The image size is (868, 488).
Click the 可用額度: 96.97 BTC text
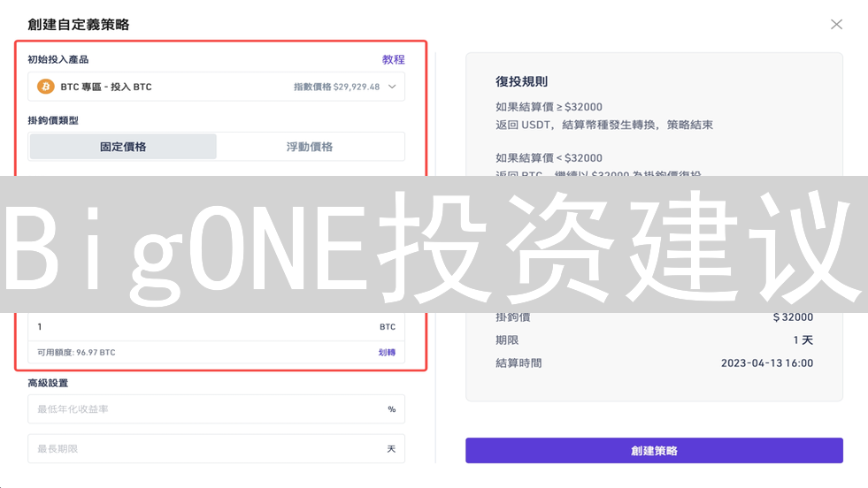coord(76,353)
